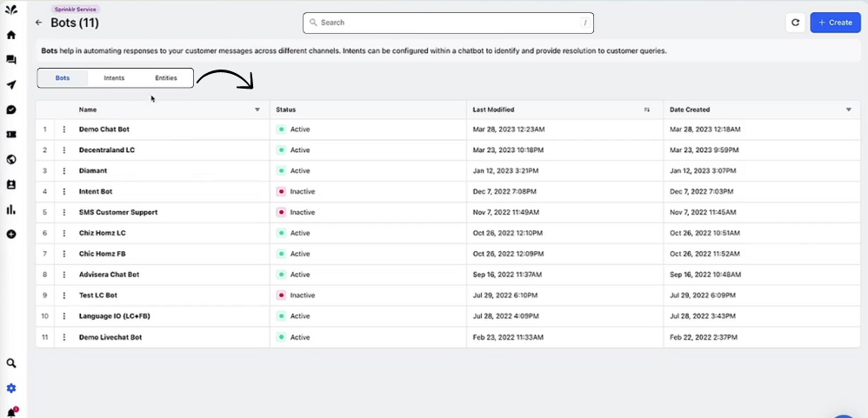868x418 pixels.
Task: Click the Status column header
Action: [x=285, y=109]
